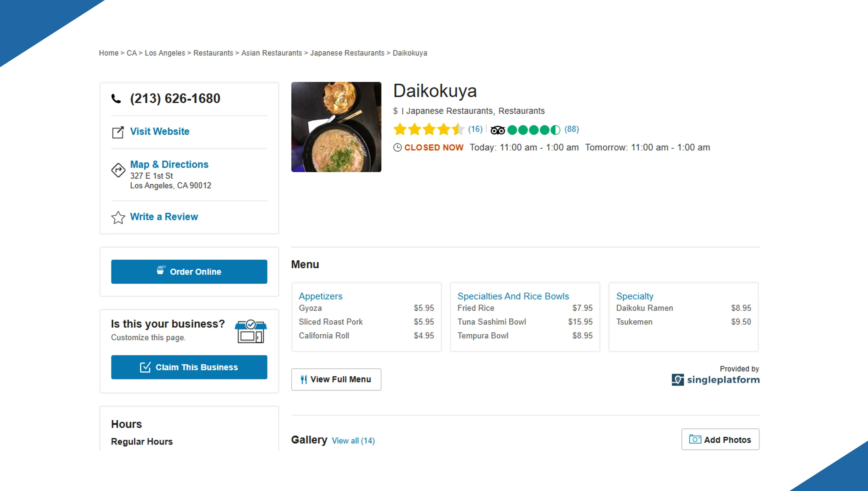Click the Gallery heading
Viewport: 868px width, 491px height.
pyautogui.click(x=309, y=440)
